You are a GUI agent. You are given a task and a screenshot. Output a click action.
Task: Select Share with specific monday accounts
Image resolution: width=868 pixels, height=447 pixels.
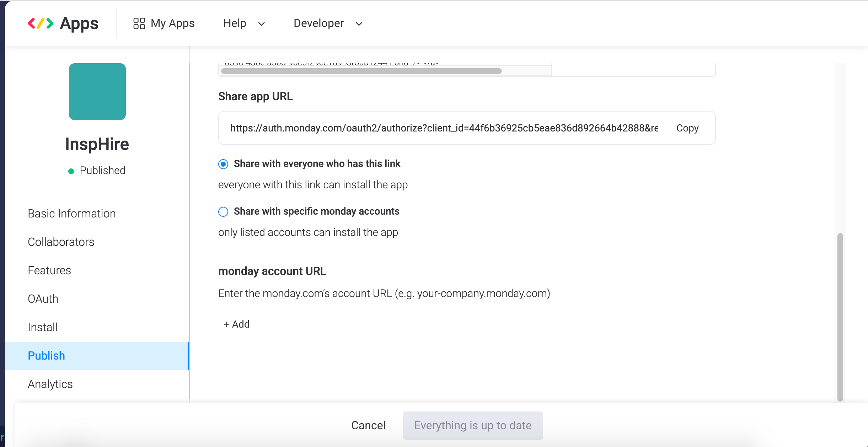click(x=223, y=212)
